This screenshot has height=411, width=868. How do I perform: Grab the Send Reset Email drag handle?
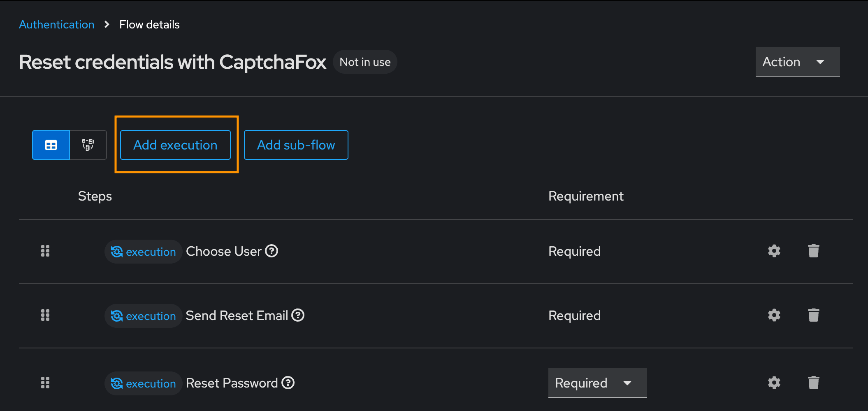(x=45, y=315)
